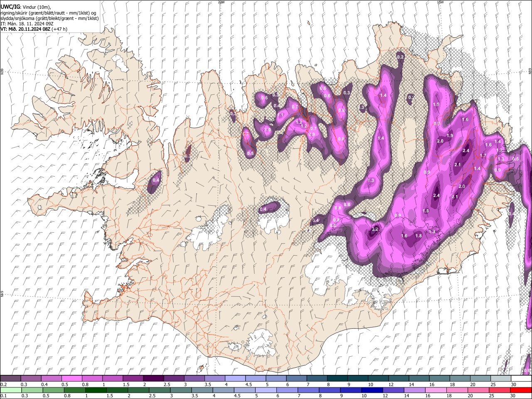The image size is (532, 399).
Task: Click the 'slydda/snjókoma' description line
Action: point(49,18)
